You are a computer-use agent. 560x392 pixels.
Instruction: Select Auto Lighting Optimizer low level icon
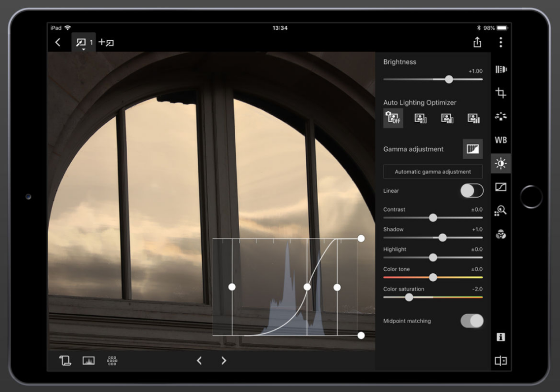(x=421, y=118)
